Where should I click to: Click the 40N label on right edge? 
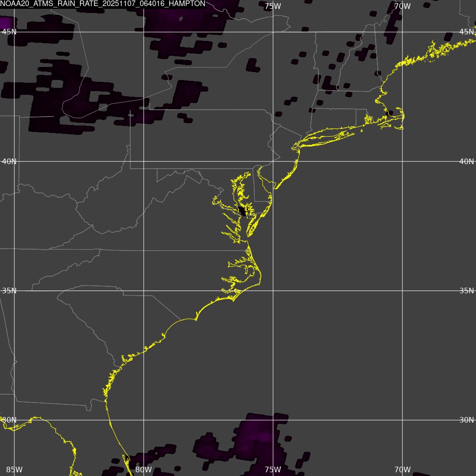(467, 161)
